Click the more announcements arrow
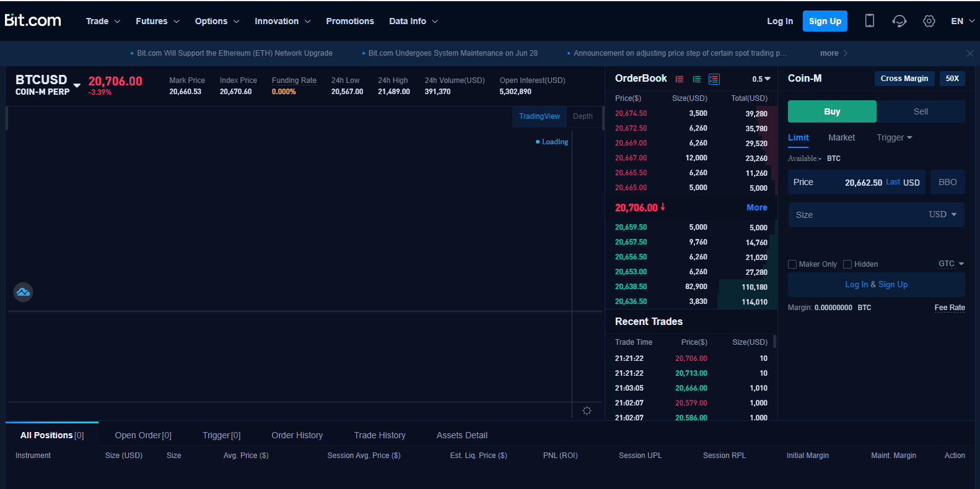The height and width of the screenshot is (489, 980). coord(846,53)
